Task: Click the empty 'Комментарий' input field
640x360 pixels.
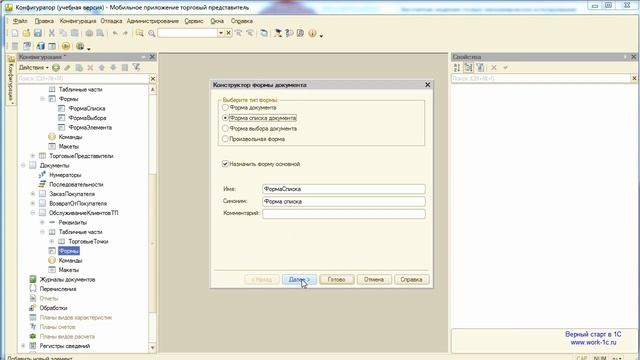Action: coord(344,213)
